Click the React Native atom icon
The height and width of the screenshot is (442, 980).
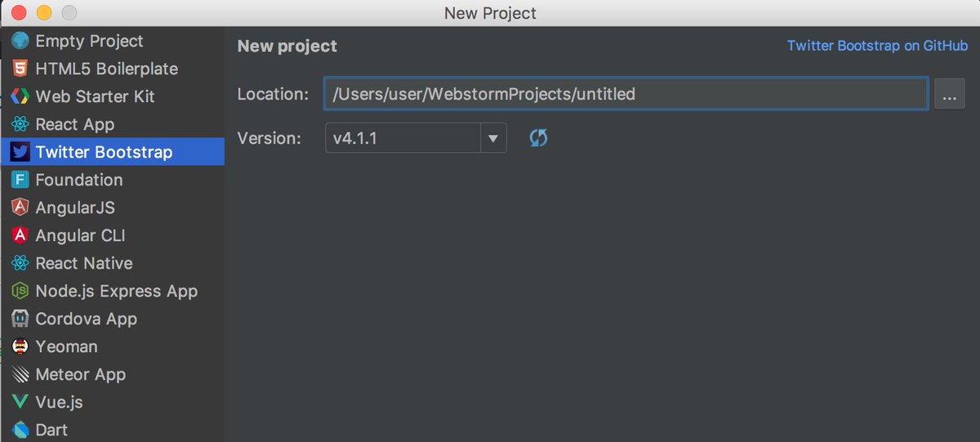pos(20,263)
